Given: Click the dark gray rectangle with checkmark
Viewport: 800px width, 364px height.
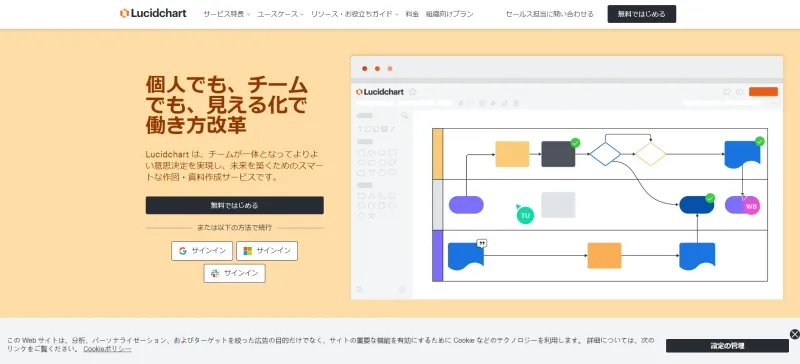Looking at the screenshot, I should click(x=558, y=154).
